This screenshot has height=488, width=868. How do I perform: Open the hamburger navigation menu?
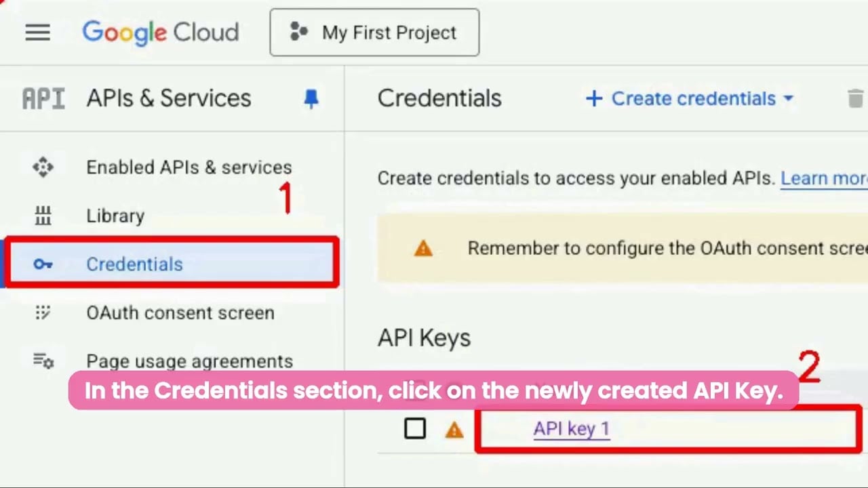37,33
